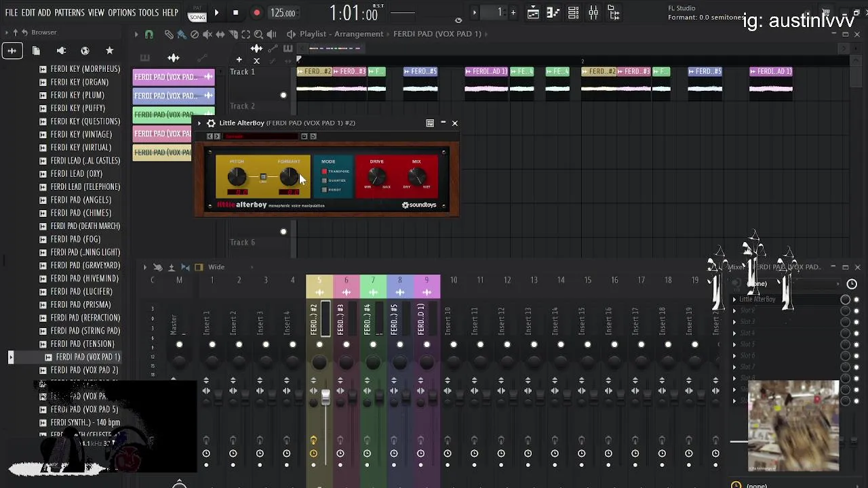Open pattern selector arrow beside pattern number
868x488 pixels.
[475, 12]
